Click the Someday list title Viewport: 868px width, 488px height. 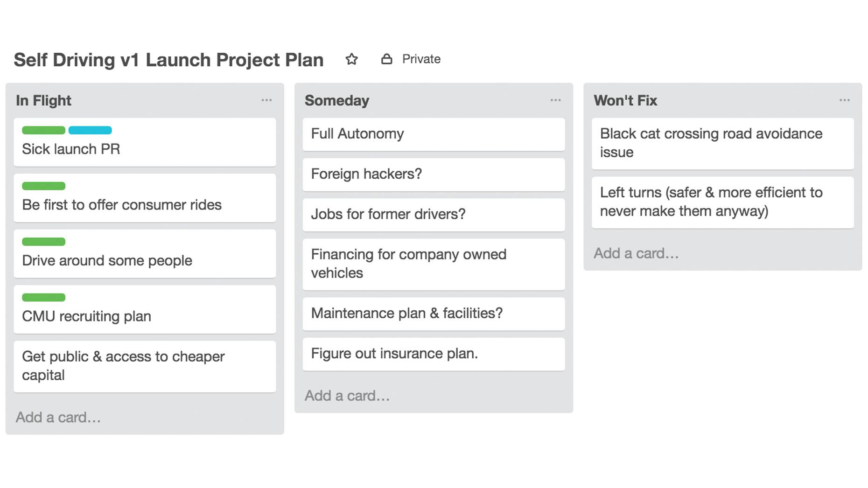[337, 101]
